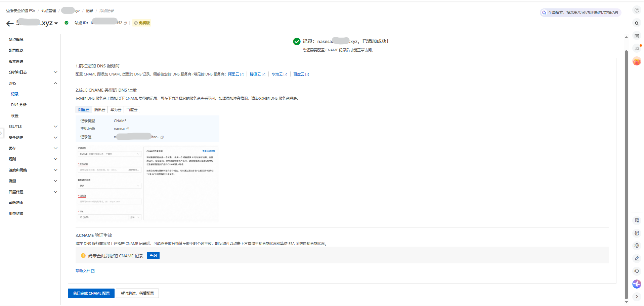This screenshot has width=644, height=306.
Task: Launch the purple AI assistant sparkle icon
Action: [x=637, y=284]
